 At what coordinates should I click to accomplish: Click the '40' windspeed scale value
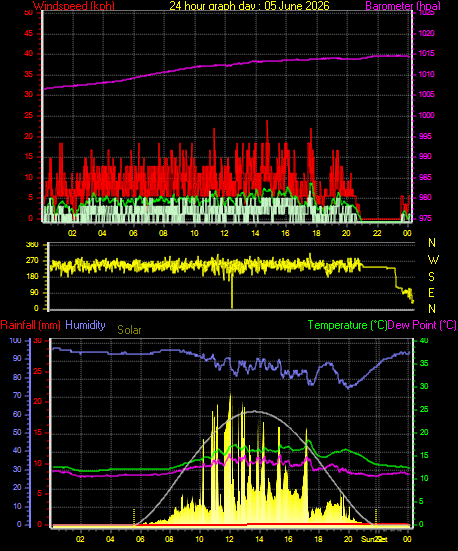(28, 54)
